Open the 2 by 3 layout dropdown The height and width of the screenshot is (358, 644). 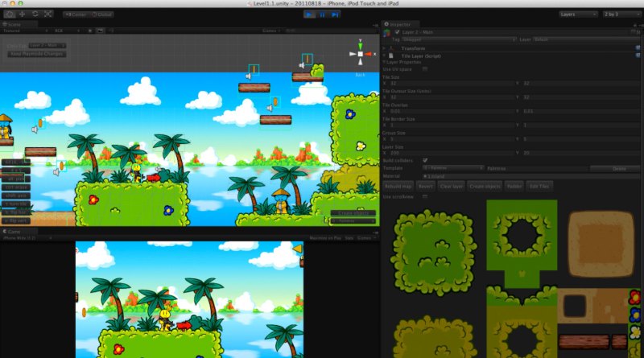[621, 14]
